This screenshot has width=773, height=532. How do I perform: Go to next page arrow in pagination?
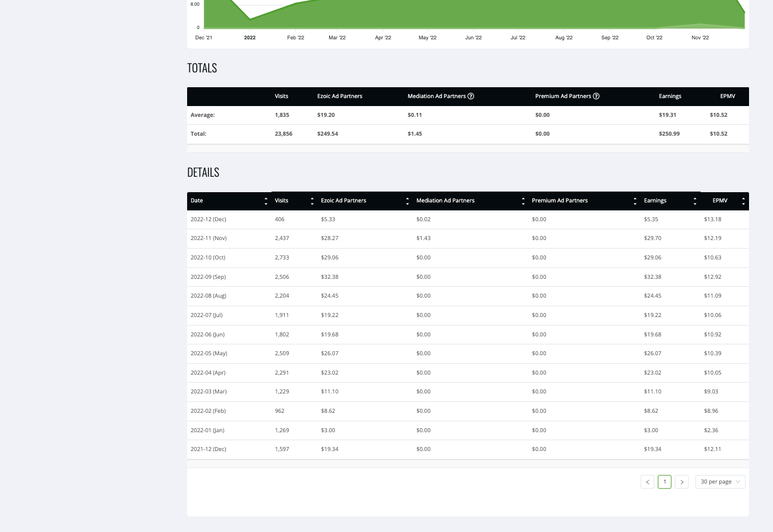[x=682, y=482]
